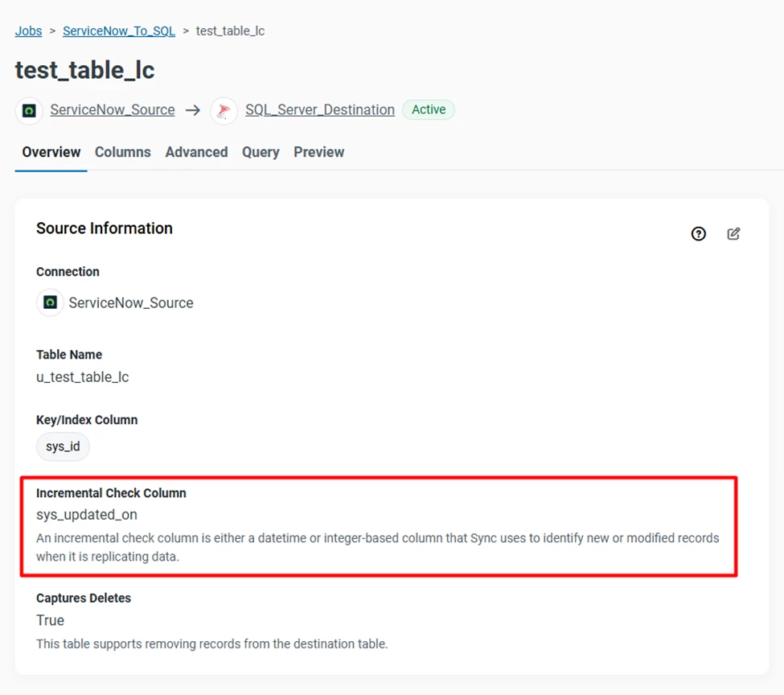Click the sys_updated_on column value
784x695 pixels.
pos(87,515)
